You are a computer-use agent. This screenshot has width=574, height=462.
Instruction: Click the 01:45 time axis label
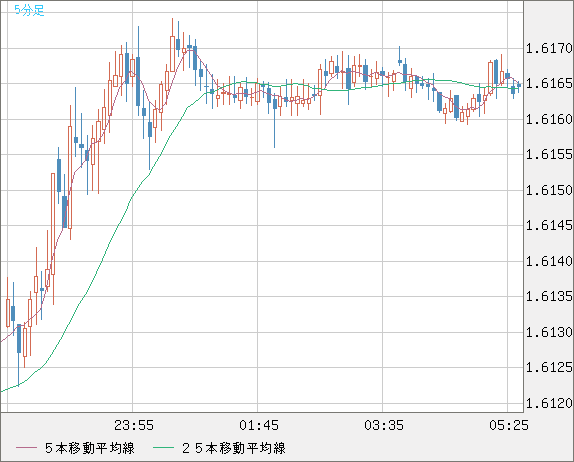tap(259, 425)
